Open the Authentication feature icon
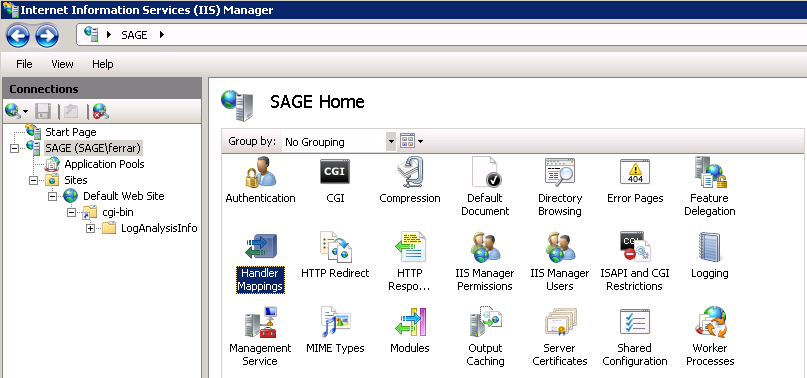The width and height of the screenshot is (807, 378). coord(260,173)
